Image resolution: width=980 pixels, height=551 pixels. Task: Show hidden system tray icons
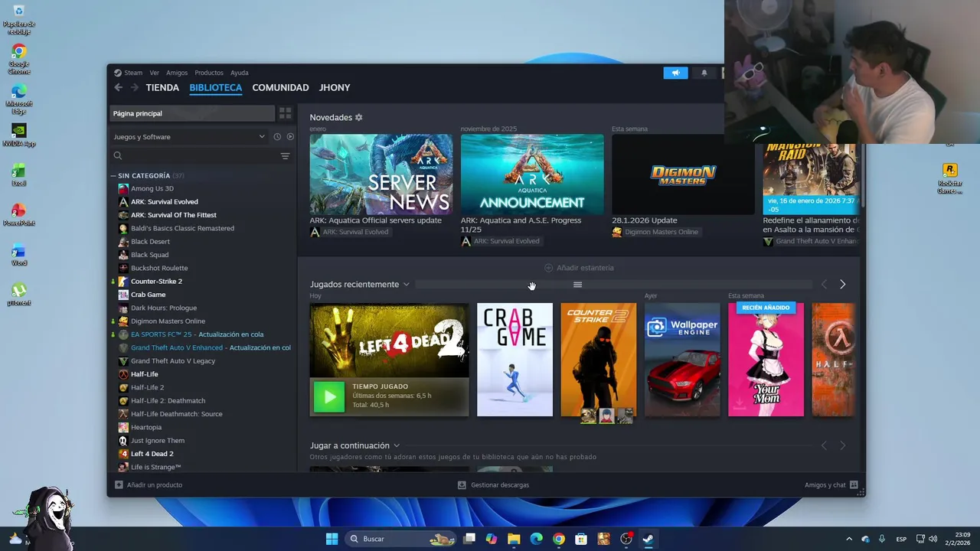(x=848, y=539)
